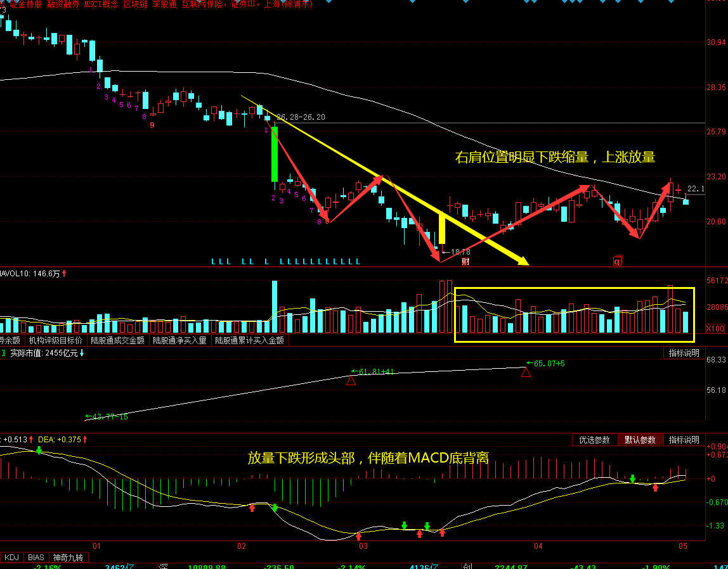This screenshot has height=569, width=728.
Task: Click red triangle marker at 65.07+5
Action: click(x=526, y=373)
